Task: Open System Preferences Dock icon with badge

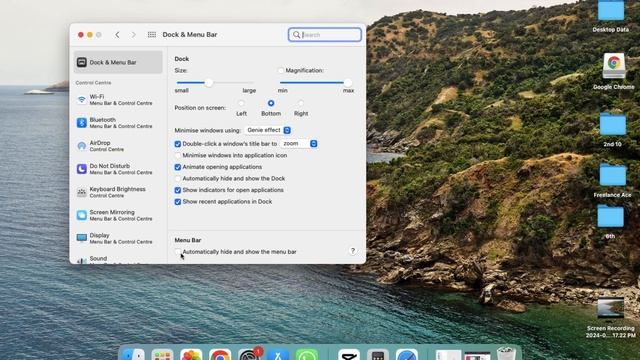Action: (x=249, y=354)
